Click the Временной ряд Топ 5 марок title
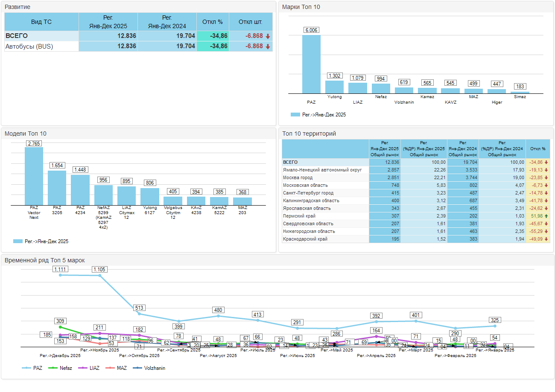Viewport: 555px width, 392px height. click(44, 260)
